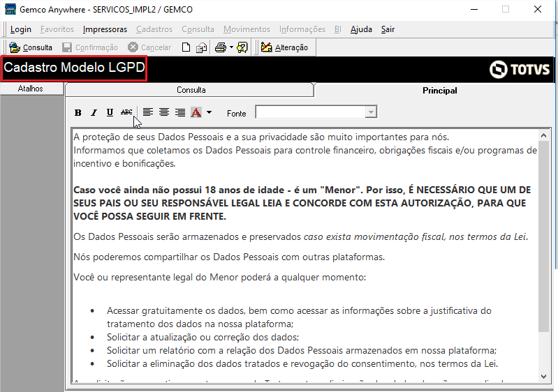This screenshot has height=392, width=558.
Task: Click the blank new document icon
Action: click(186, 47)
